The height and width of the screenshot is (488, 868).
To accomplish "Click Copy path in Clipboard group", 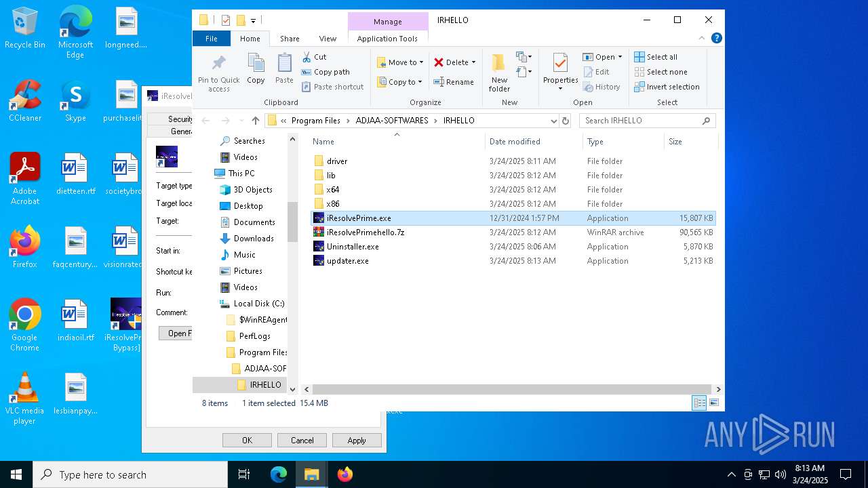I will tap(325, 72).
